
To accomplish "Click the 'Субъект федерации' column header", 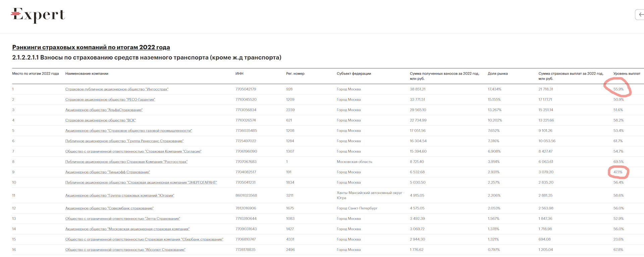I will (354, 74).
